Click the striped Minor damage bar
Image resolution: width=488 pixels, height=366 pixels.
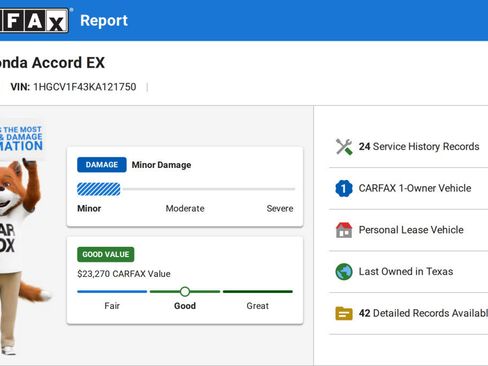[x=99, y=189]
